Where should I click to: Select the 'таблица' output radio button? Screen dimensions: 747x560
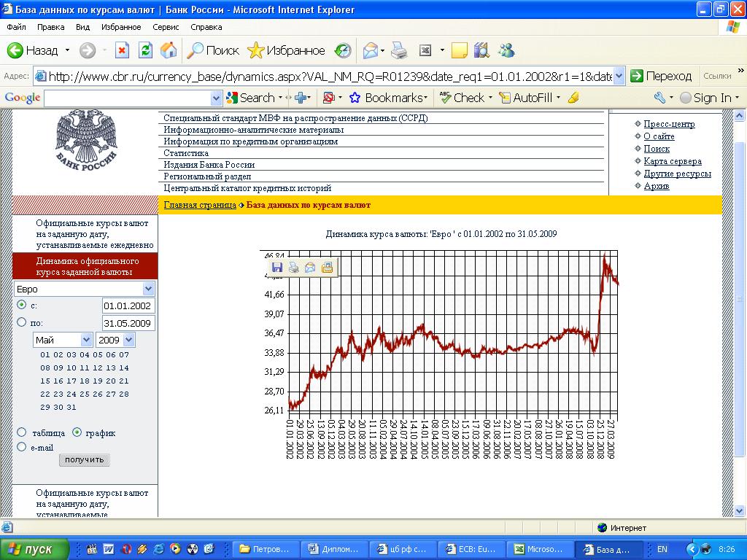22,432
